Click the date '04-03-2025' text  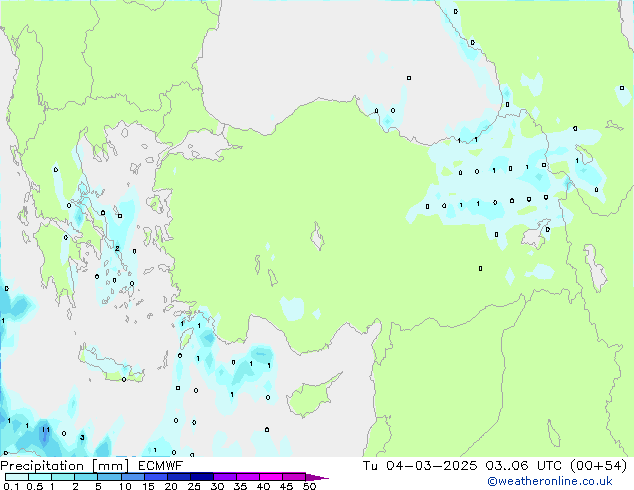coord(431,466)
